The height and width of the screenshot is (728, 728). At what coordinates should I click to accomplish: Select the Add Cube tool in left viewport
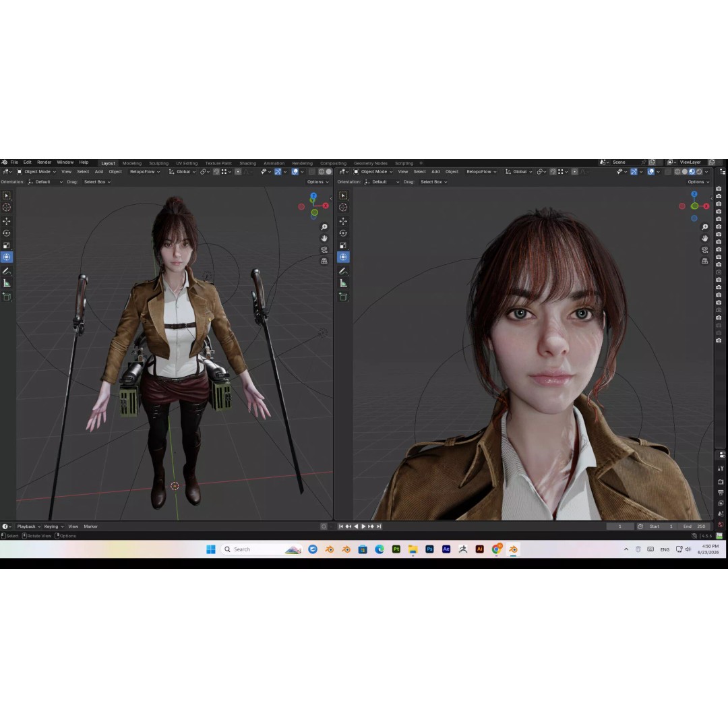coord(7,296)
